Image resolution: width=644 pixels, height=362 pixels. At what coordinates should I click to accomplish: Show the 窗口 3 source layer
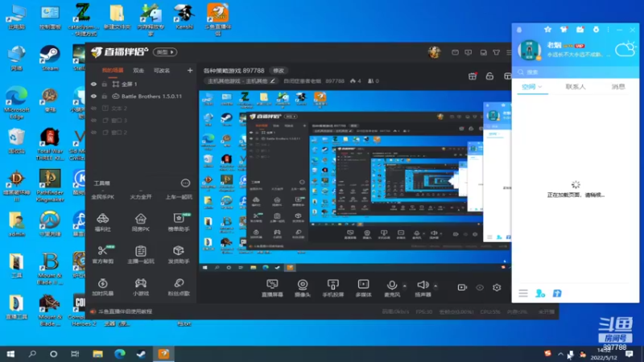point(93,120)
